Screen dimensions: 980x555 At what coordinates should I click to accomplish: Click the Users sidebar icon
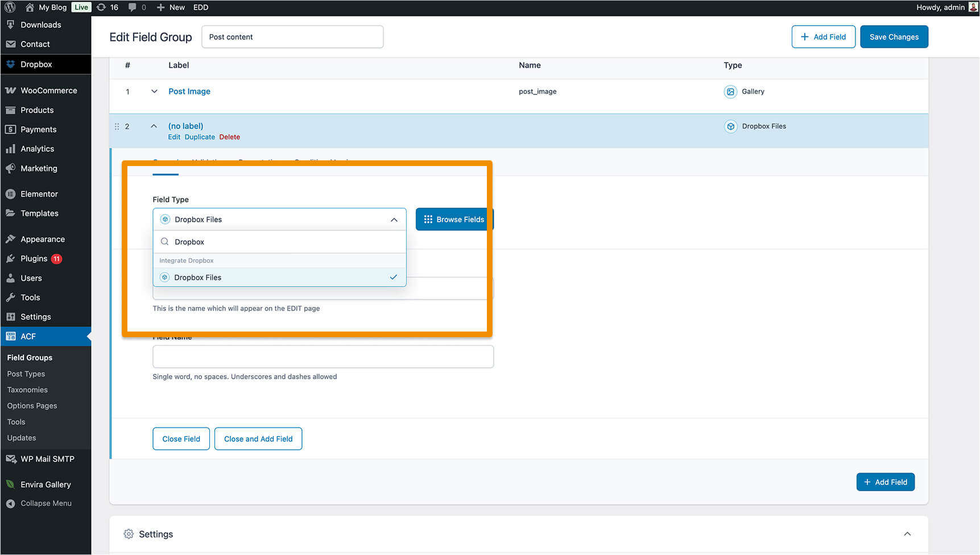tap(10, 278)
